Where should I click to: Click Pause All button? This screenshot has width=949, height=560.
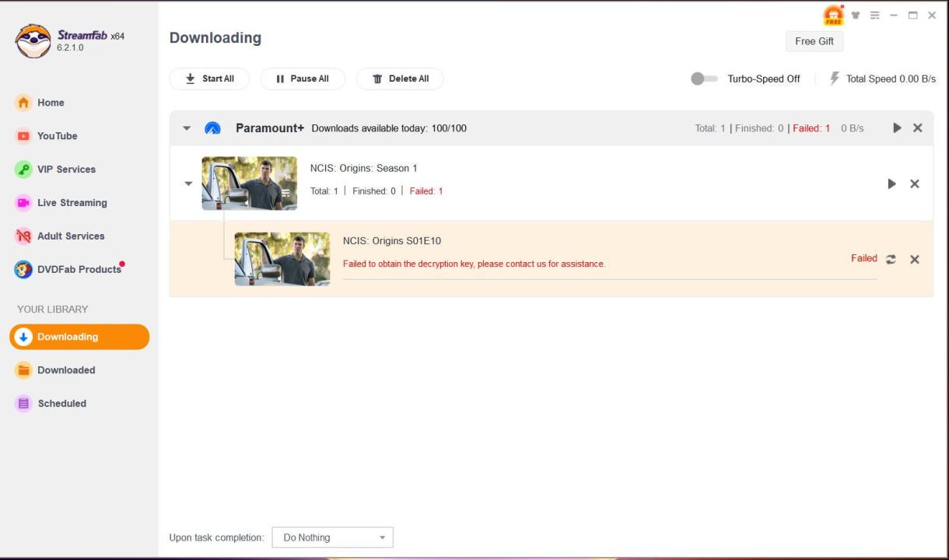click(303, 79)
